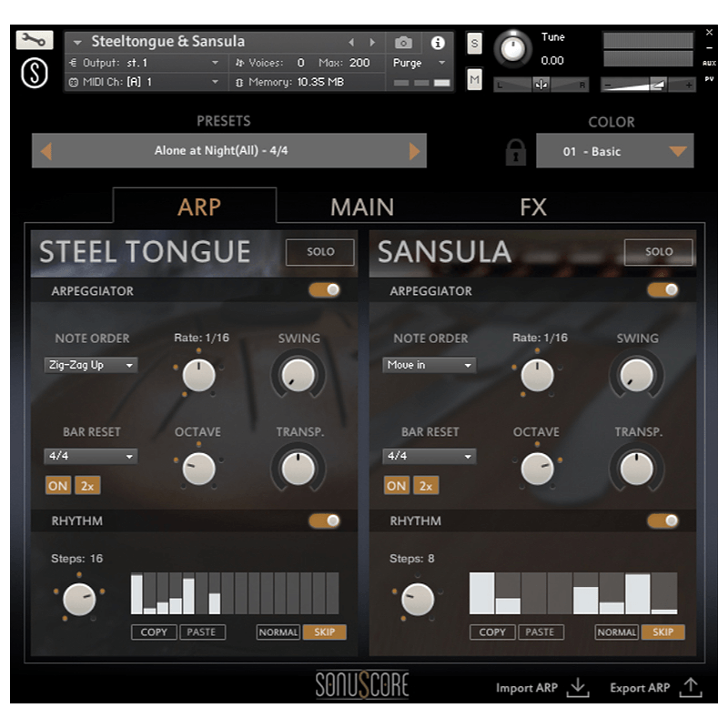This screenshot has height=728, width=728.
Task: Toggle the color lock padlock icon
Action: pos(515,152)
